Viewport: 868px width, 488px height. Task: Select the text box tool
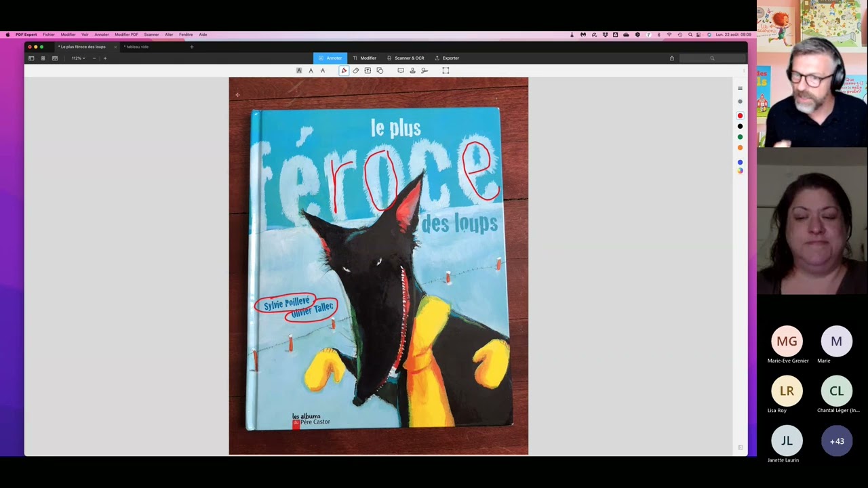[x=368, y=70]
